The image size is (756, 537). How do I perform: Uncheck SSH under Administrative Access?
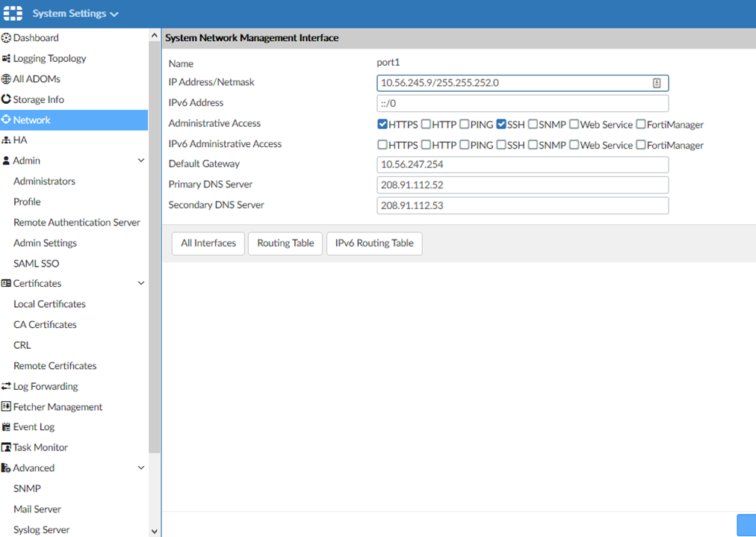pyautogui.click(x=501, y=125)
